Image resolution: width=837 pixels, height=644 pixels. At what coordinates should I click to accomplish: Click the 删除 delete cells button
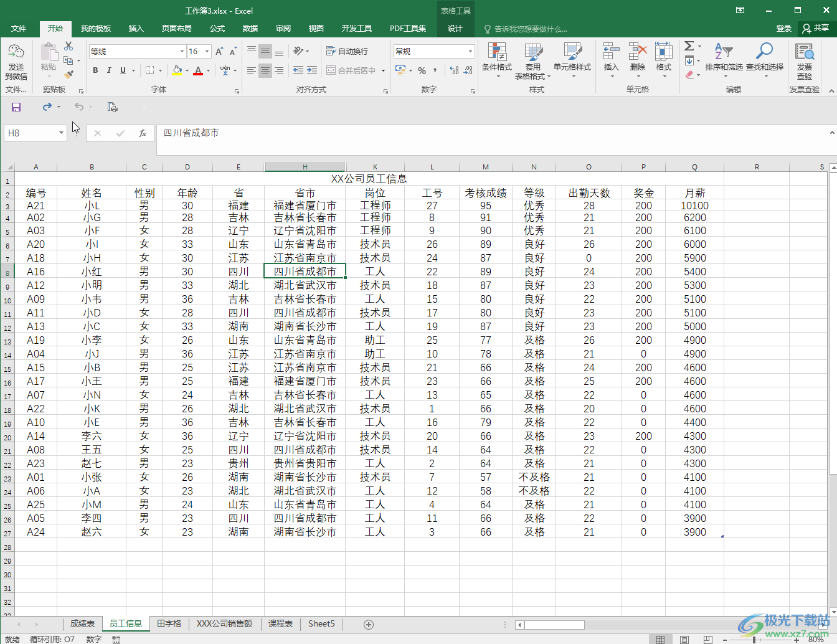pyautogui.click(x=637, y=60)
